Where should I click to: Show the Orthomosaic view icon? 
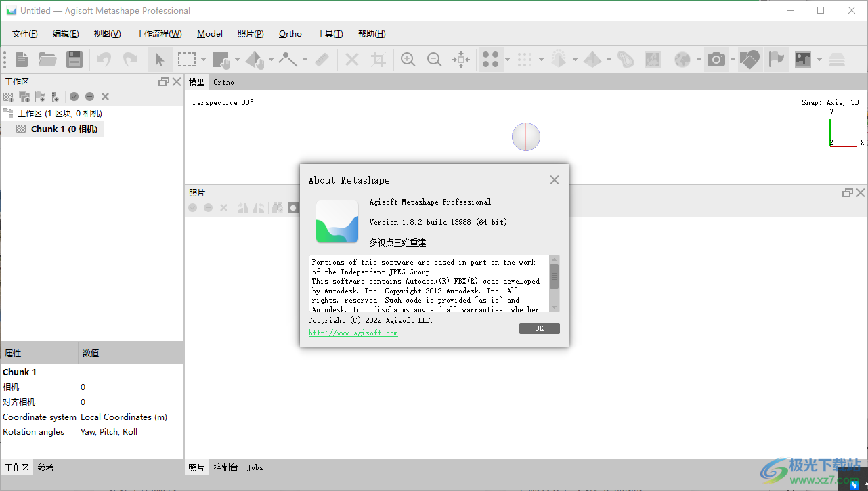(653, 60)
